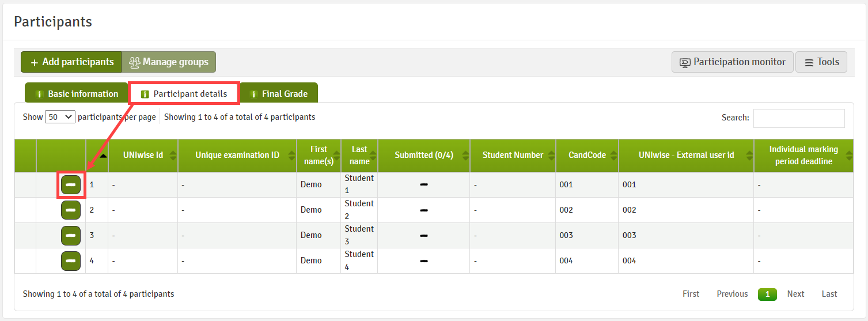Go to the Next page
This screenshot has width=868, height=321.
(795, 294)
